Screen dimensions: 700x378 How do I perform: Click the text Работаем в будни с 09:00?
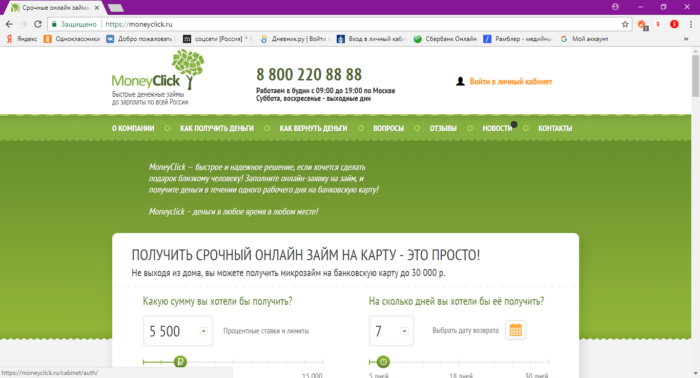[x=325, y=91]
